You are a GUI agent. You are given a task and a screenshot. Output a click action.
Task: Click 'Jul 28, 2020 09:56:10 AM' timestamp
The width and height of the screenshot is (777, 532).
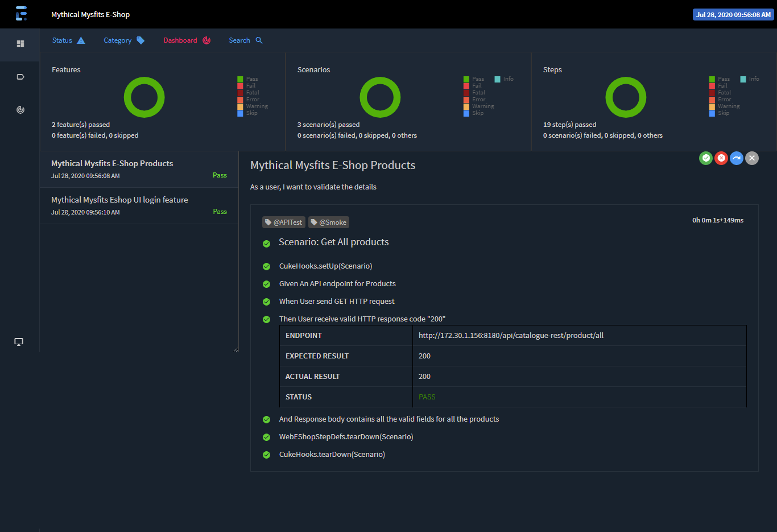85,212
